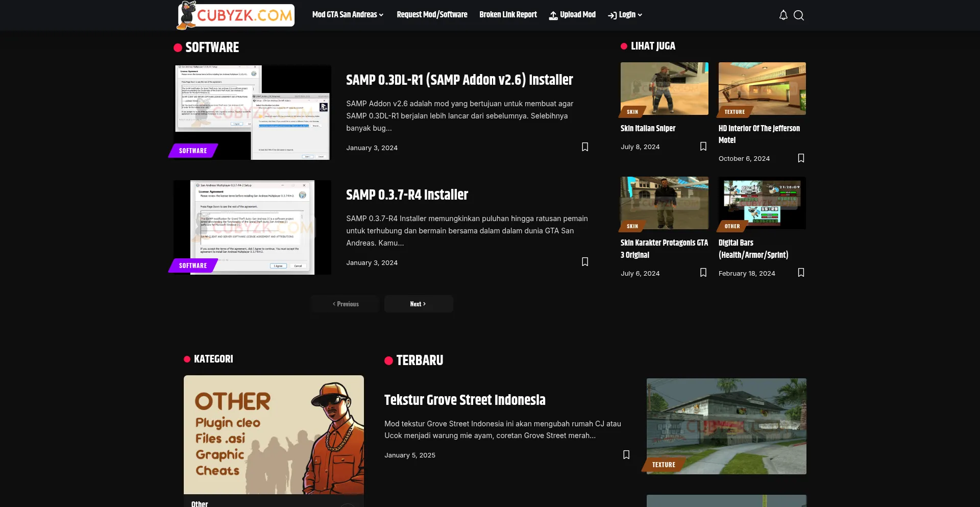Click the "February 18, 2024" date
The image size is (980, 507).
pyautogui.click(x=747, y=274)
